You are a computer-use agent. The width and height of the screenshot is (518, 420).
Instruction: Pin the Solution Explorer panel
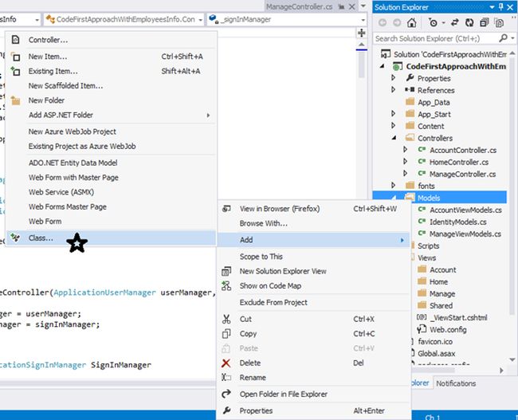[x=501, y=7]
